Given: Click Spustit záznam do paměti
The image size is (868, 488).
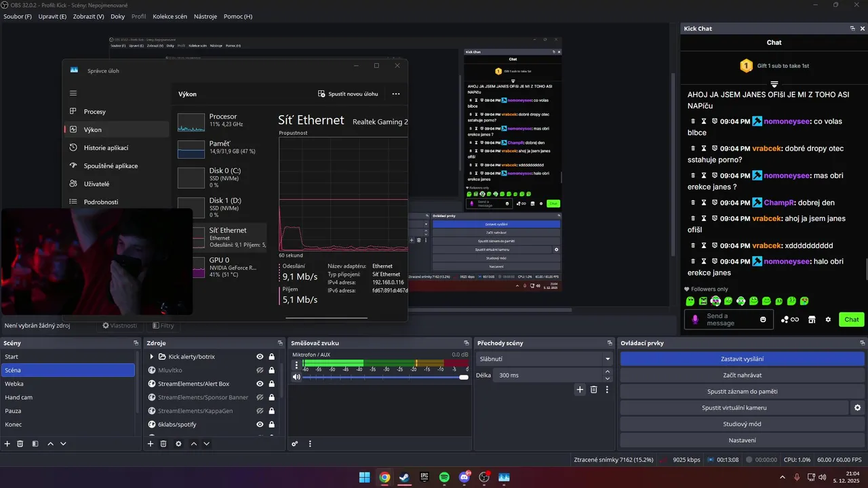Looking at the screenshot, I should (x=742, y=391).
